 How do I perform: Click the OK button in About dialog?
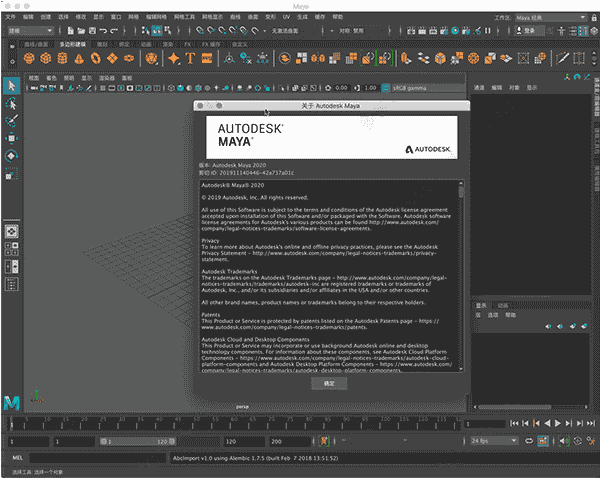[329, 383]
